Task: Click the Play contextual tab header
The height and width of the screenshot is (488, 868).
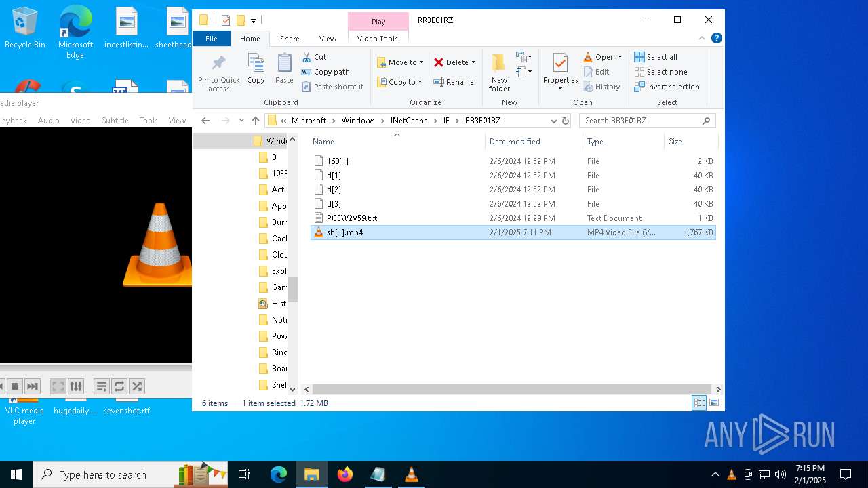Action: click(378, 22)
